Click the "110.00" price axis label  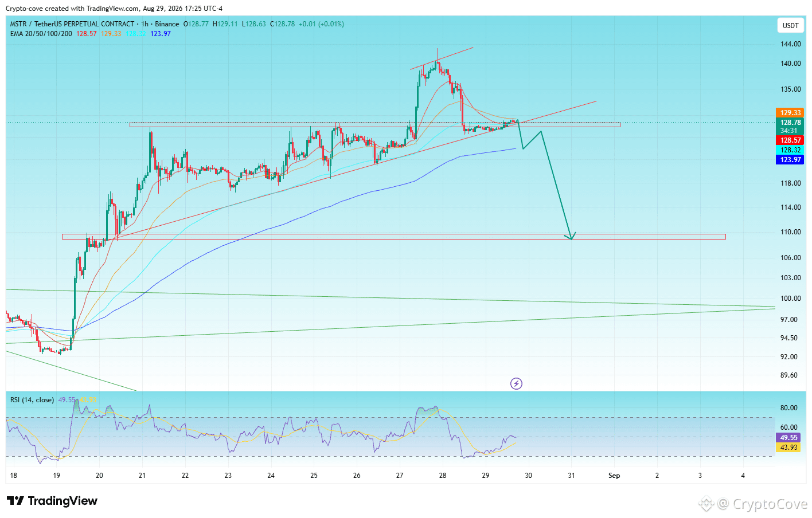(791, 232)
